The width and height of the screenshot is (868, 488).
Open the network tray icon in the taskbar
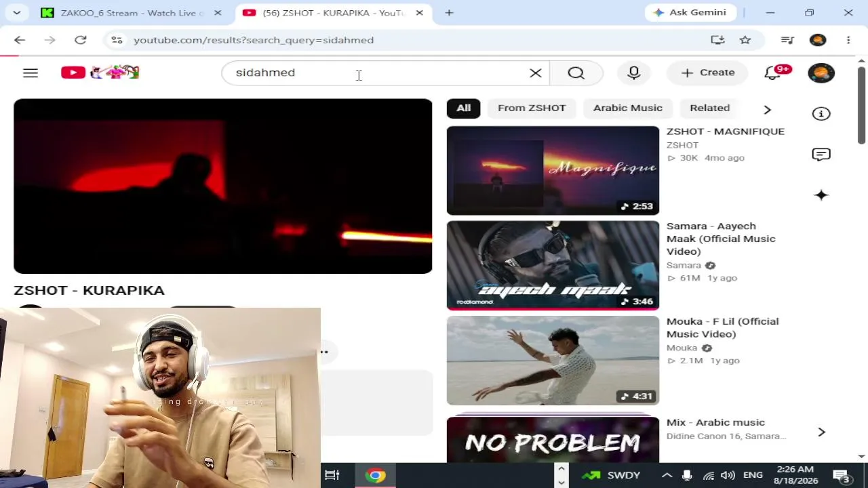point(708,475)
